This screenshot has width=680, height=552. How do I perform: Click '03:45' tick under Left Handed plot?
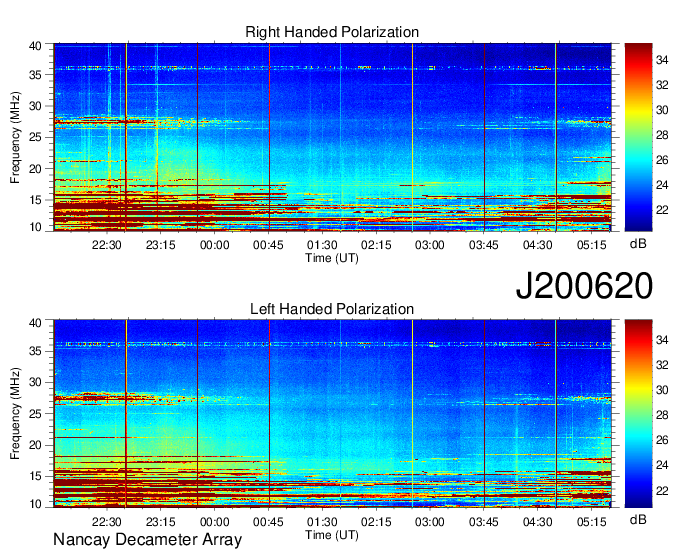tap(484, 522)
